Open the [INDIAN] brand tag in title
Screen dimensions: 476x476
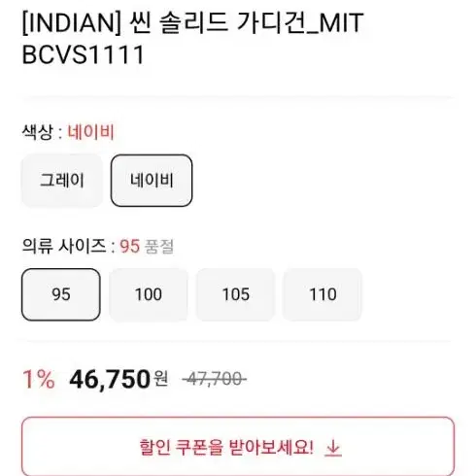pyautogui.click(x=71, y=22)
